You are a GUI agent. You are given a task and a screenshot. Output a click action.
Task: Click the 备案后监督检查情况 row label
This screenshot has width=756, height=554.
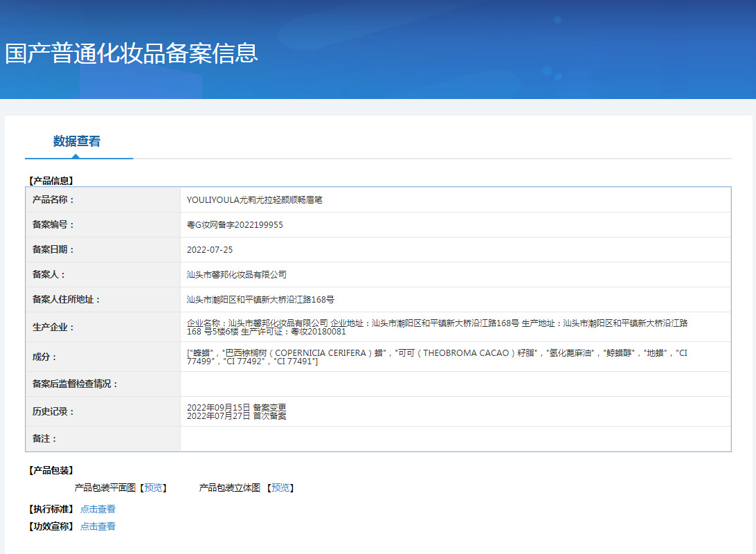coord(75,384)
